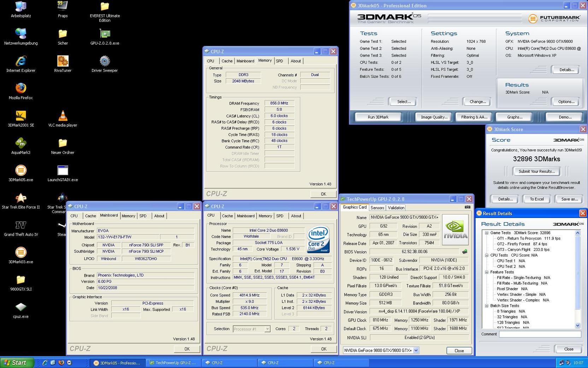Switch to Sensors tab in GPU-Z
588x368 pixels.
pyautogui.click(x=377, y=208)
